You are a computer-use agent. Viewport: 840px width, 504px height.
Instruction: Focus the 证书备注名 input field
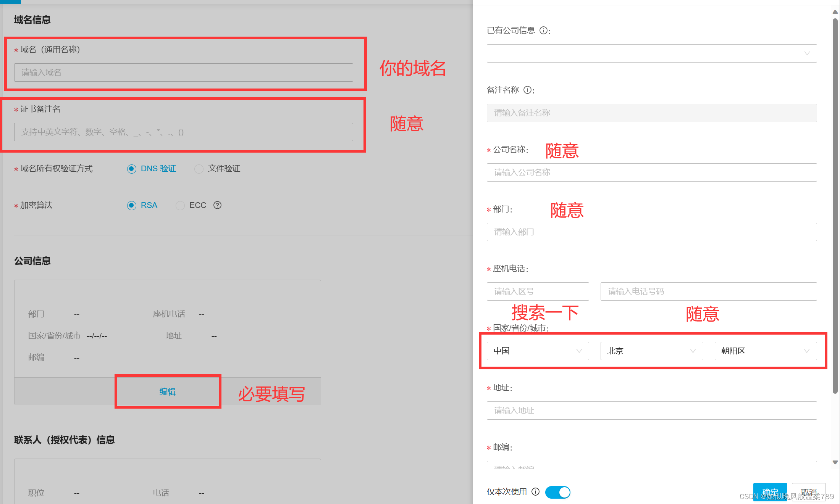tap(184, 132)
